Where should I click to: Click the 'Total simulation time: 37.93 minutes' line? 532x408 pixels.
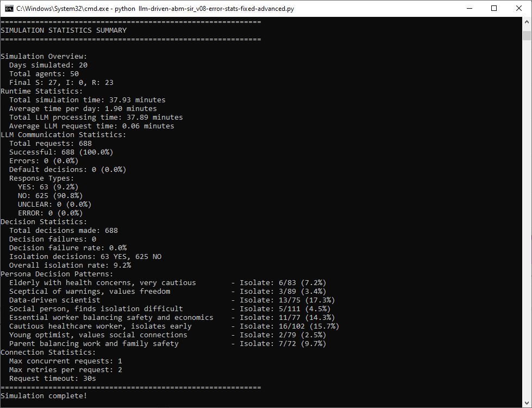pos(87,100)
